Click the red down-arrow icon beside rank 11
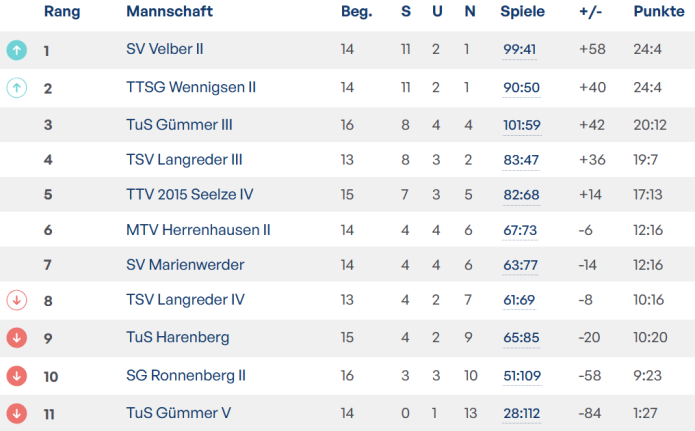695x431 pixels. coord(16,412)
